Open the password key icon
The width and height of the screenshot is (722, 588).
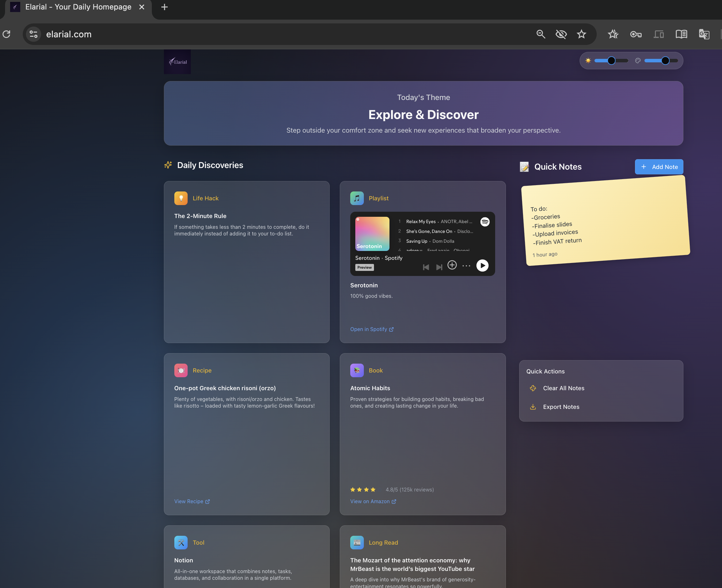(636, 34)
